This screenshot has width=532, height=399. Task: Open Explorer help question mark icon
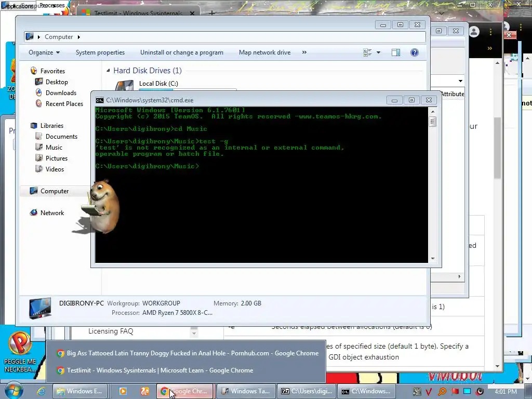point(414,52)
